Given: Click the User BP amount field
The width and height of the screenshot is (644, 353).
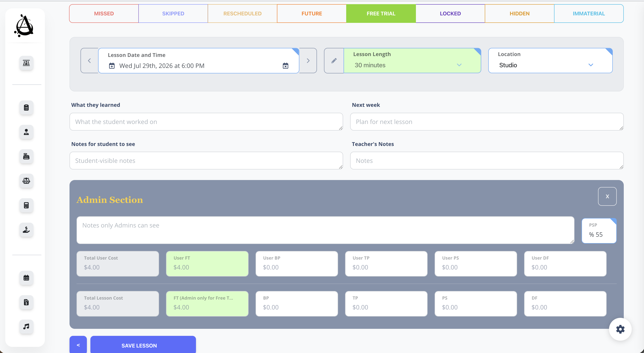Looking at the screenshot, I should click(297, 264).
